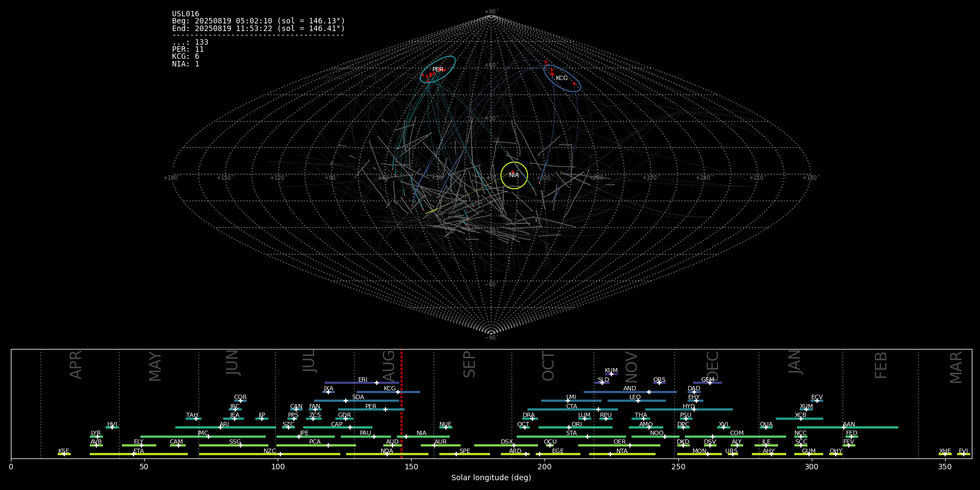
Task: Click the APR month label in timeline
Action: [76, 365]
